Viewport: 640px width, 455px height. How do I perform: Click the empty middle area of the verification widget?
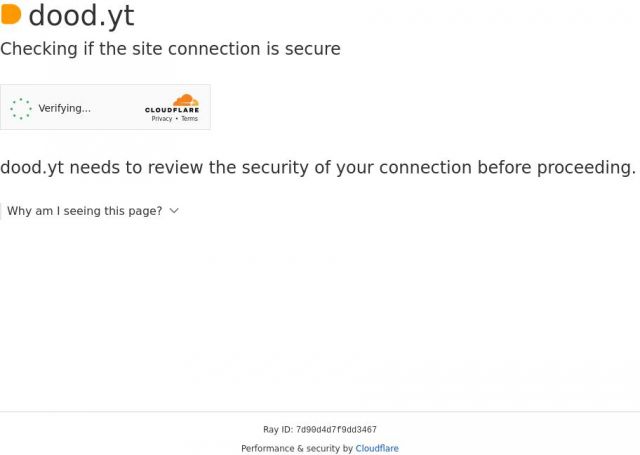point(118,108)
